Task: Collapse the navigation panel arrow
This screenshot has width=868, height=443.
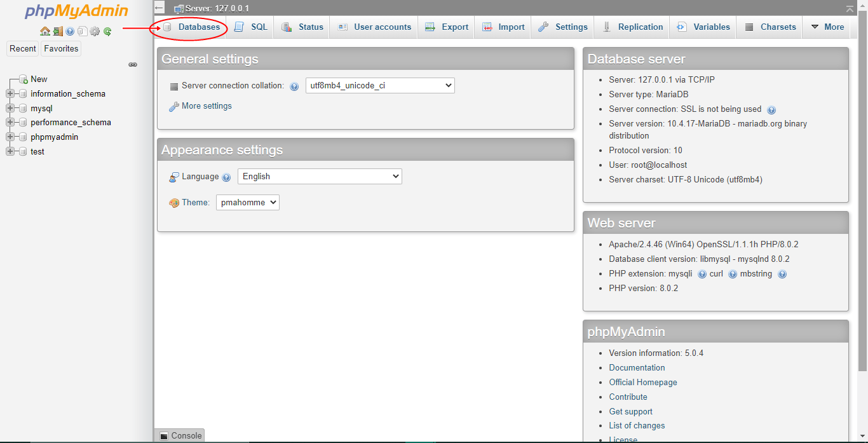Action: (159, 8)
